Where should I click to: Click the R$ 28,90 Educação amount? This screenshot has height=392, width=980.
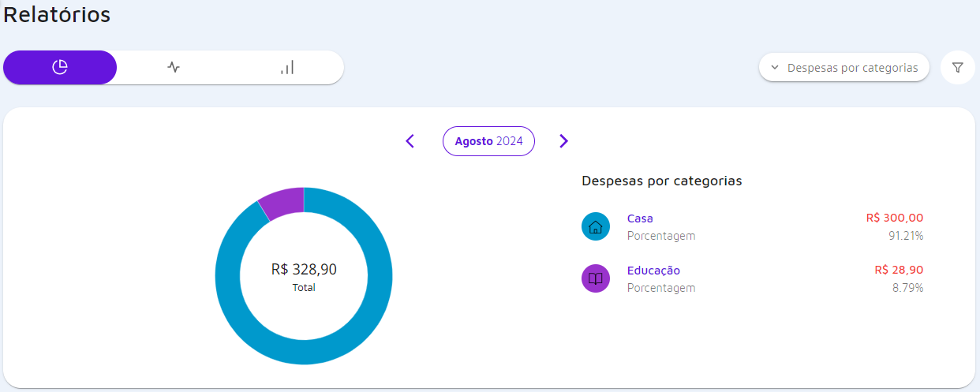[x=899, y=270]
